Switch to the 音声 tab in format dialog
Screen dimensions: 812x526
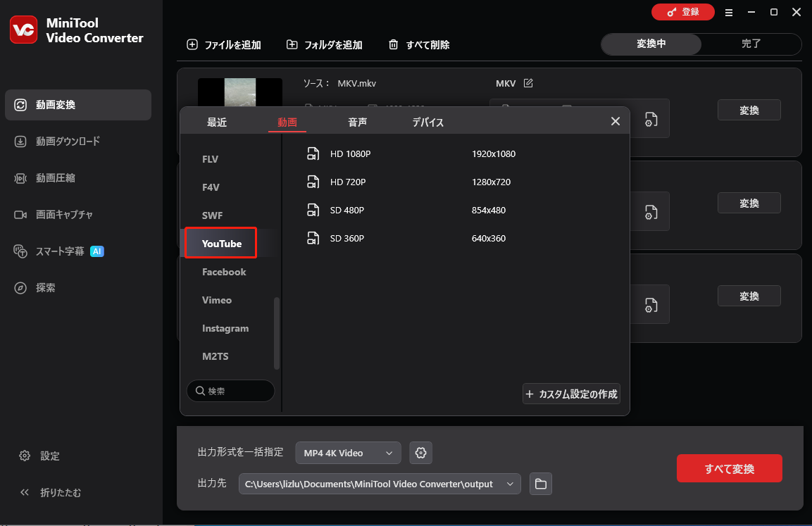(357, 121)
